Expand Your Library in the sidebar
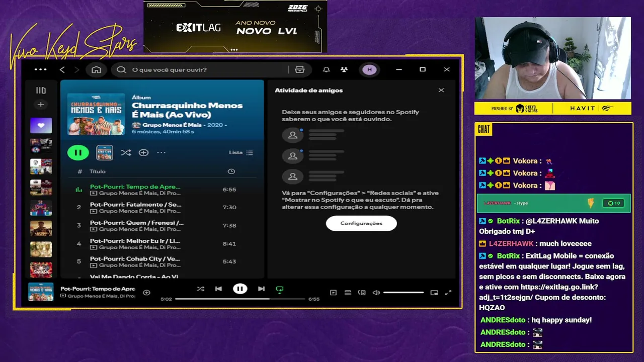 (x=41, y=90)
